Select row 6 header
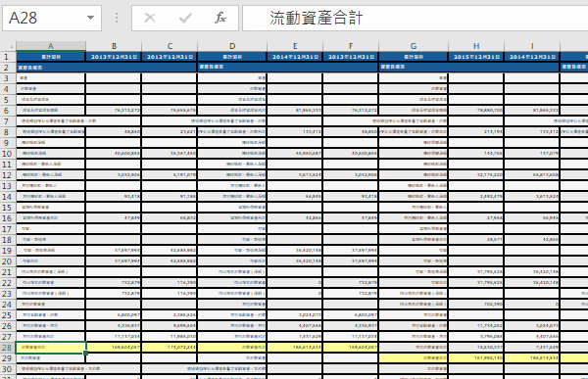Screen dimensions: 588x379 coord(8,111)
